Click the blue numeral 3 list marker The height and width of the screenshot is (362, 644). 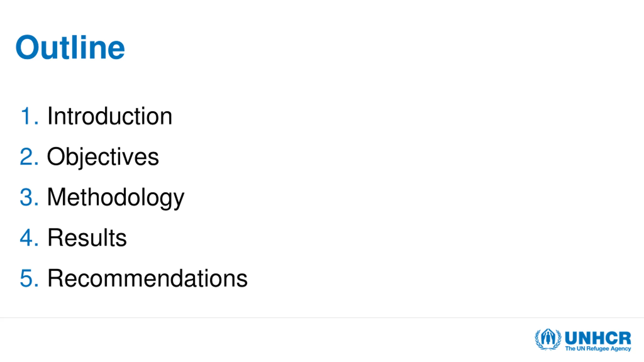pyautogui.click(x=29, y=197)
